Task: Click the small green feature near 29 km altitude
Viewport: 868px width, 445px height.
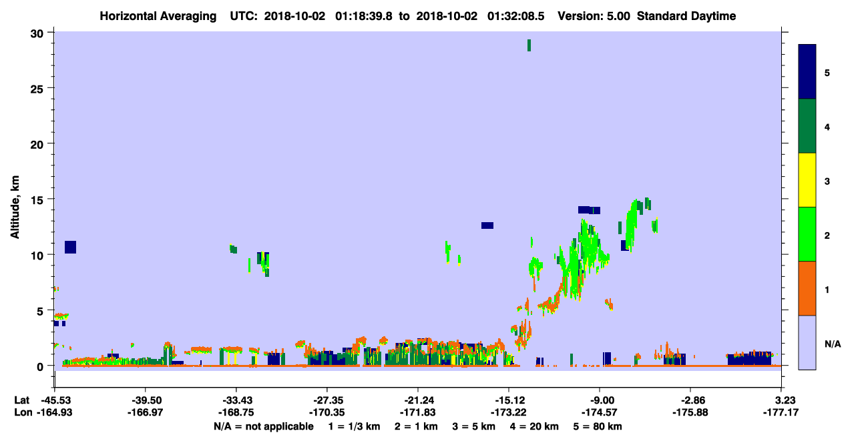Action: pyautogui.click(x=529, y=45)
